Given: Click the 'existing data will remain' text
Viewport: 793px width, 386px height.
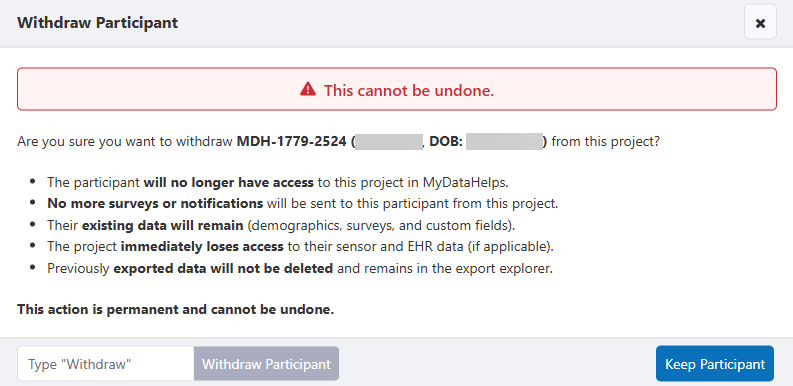Looking at the screenshot, I should [x=162, y=225].
